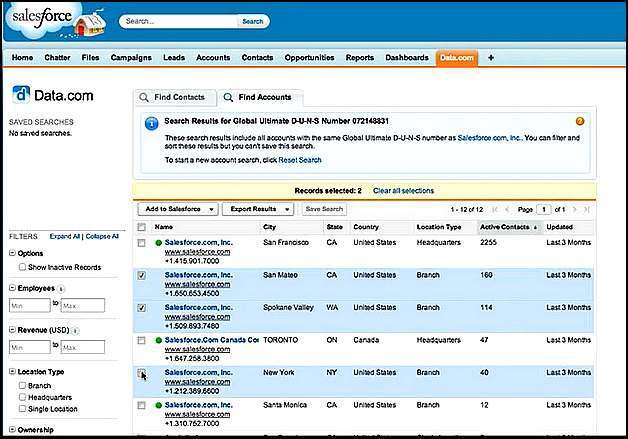Viewport: 628px width, 439px height.
Task: Open Salesforce.Com Canada account link
Action: coord(211,340)
